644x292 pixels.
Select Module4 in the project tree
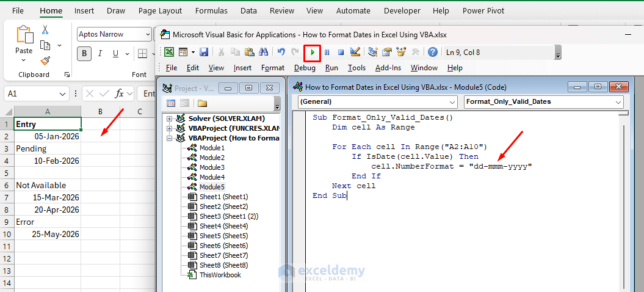coord(212,177)
